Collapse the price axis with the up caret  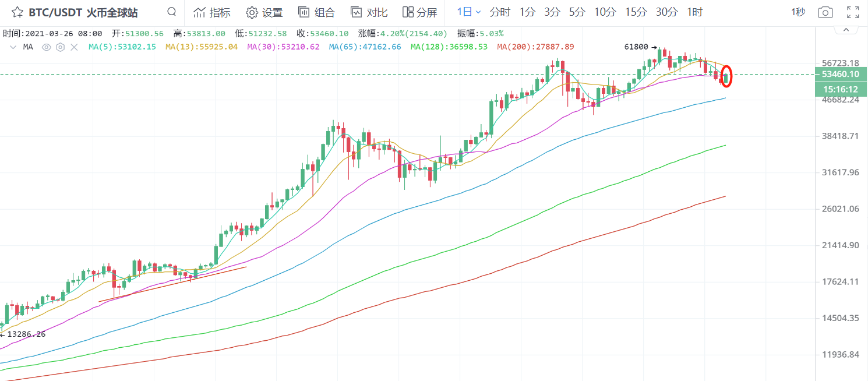(847, 29)
